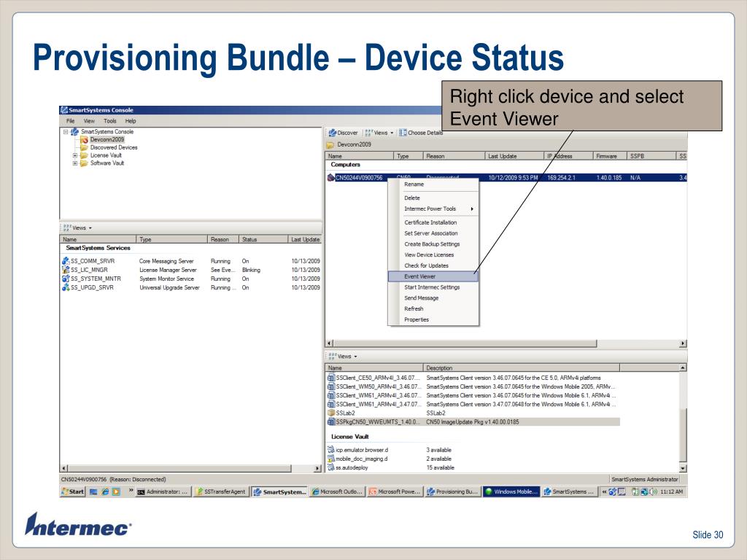The image size is (747, 560).
Task: Click the Show Desktop quick launch icon
Action: click(x=93, y=492)
